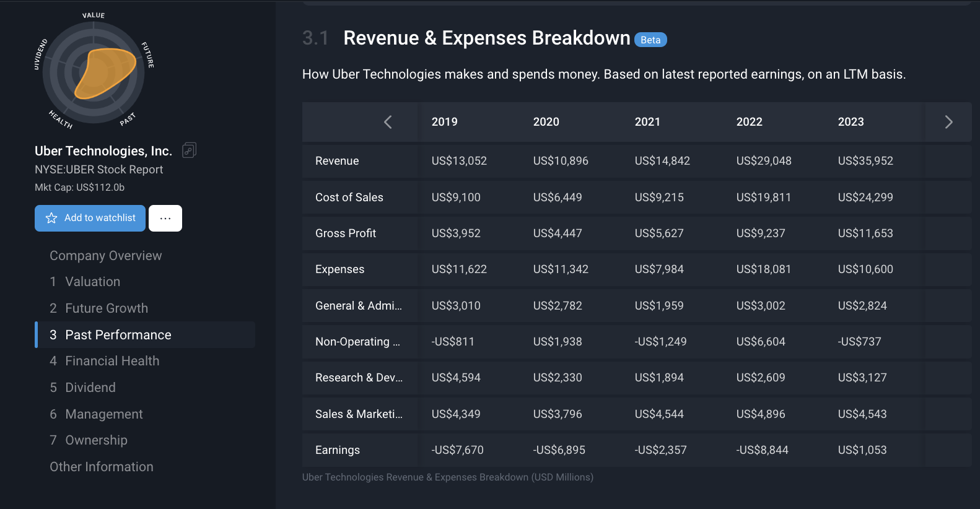Jump to Ownership section

click(x=89, y=440)
